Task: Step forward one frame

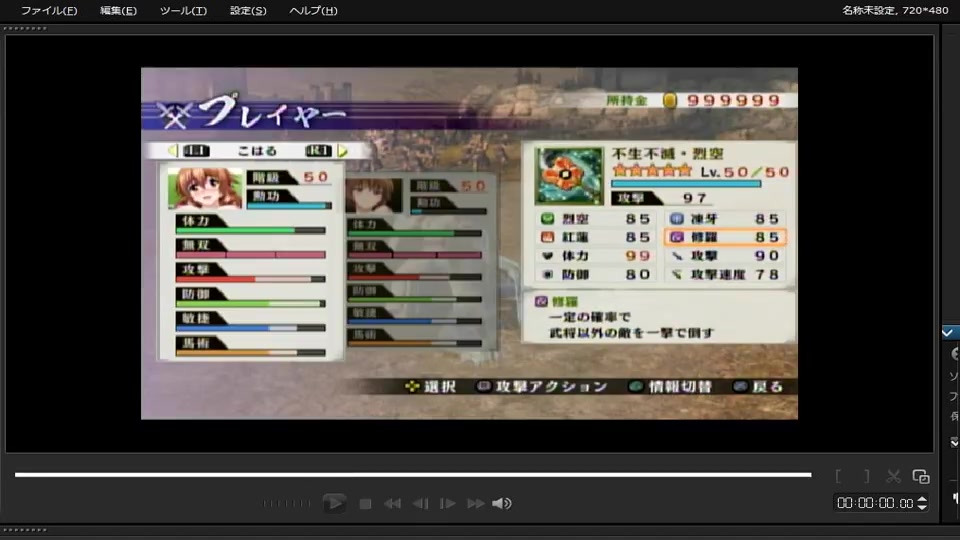Action: pyautogui.click(x=448, y=504)
